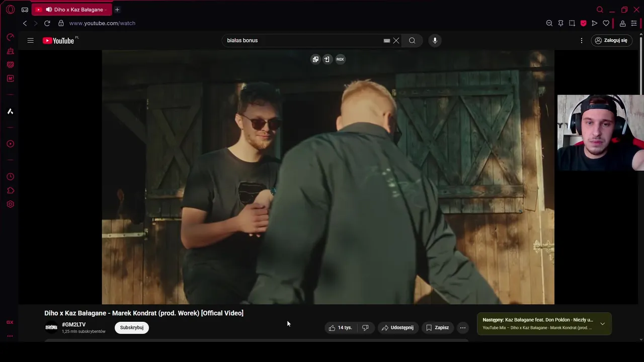Dislike the video with thumbs-down

[365, 327]
